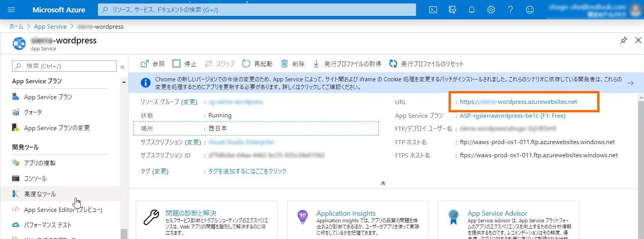Click タグを追加するにはここをクリック link
The image size is (644, 239).
click(x=247, y=171)
